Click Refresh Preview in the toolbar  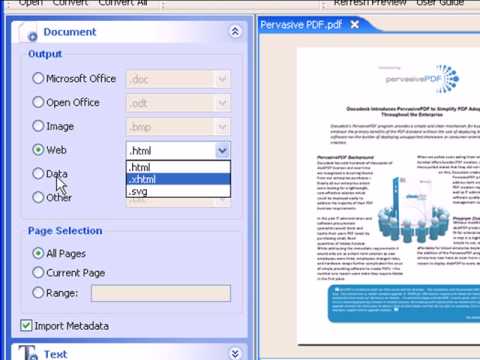point(370,3)
